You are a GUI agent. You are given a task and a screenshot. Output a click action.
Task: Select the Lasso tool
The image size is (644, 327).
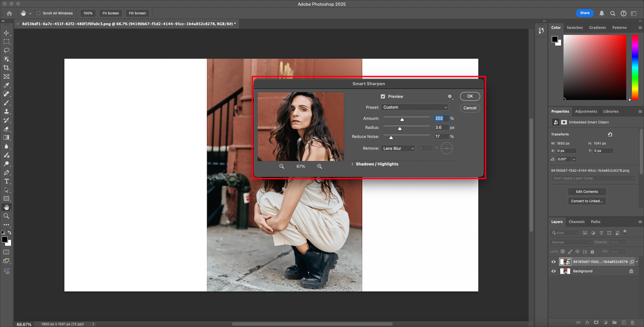coord(7,50)
